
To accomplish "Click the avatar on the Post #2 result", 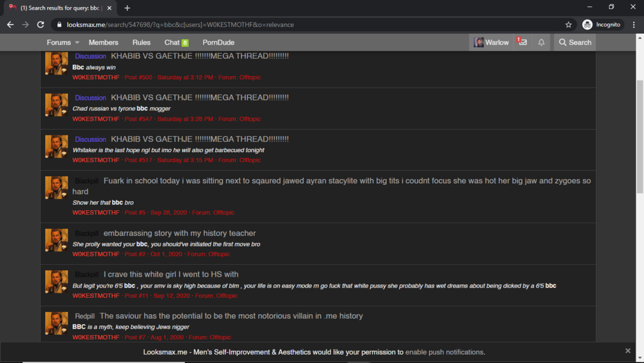I will pyautogui.click(x=56, y=240).
